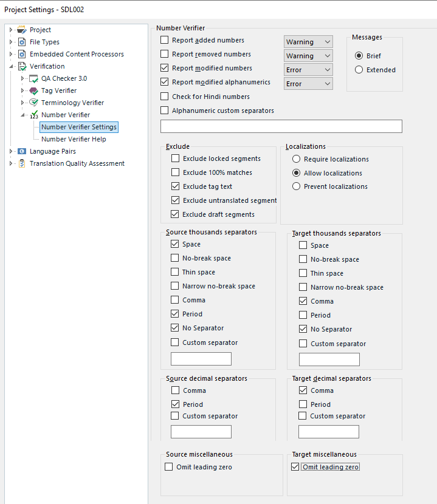Click the Translation Quality Assessment icon
This screenshot has width=437, height=504.
pyautogui.click(x=22, y=163)
